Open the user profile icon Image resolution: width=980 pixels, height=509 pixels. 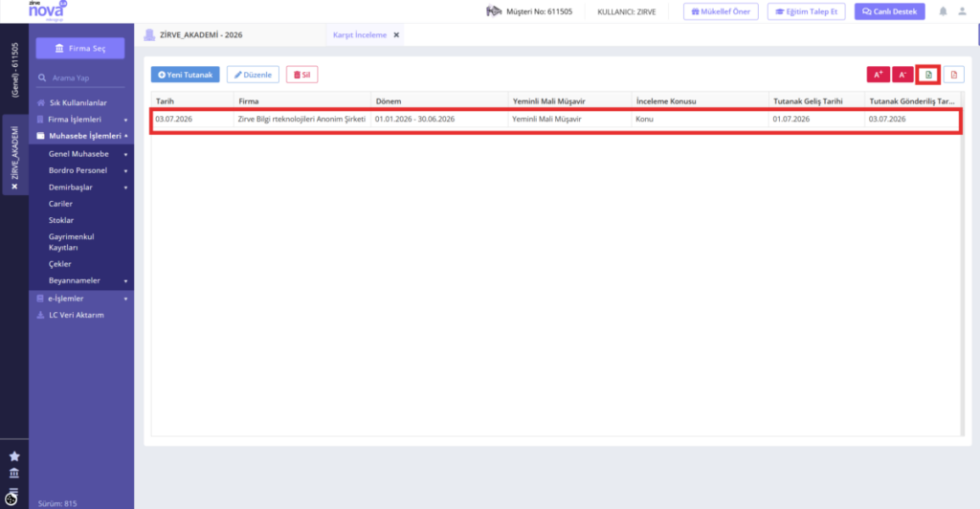click(x=963, y=11)
